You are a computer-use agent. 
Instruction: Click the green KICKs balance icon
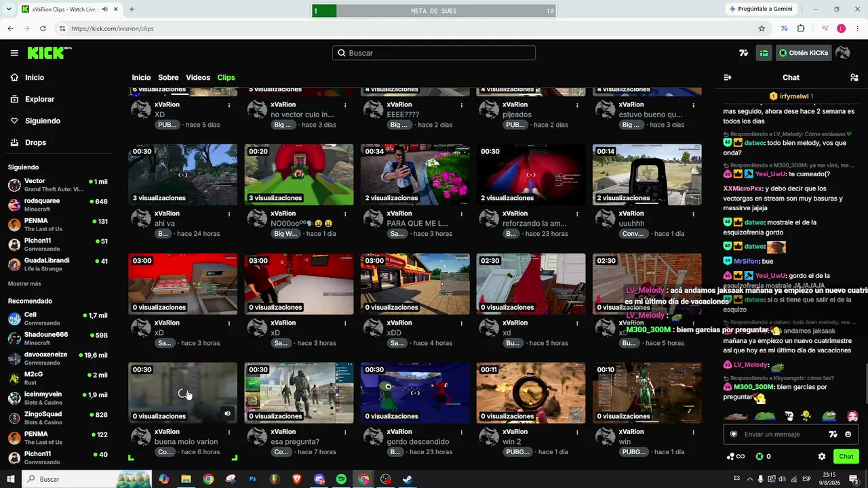759,457
